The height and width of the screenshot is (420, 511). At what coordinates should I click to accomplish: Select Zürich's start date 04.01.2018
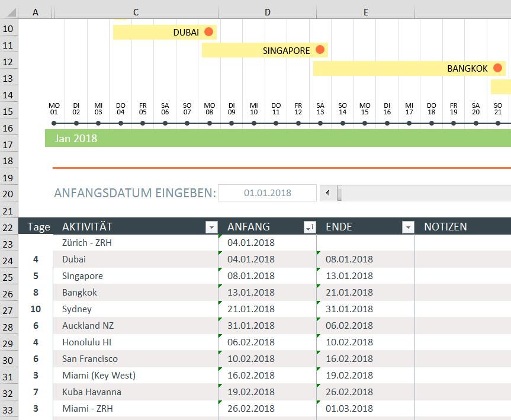point(267,243)
